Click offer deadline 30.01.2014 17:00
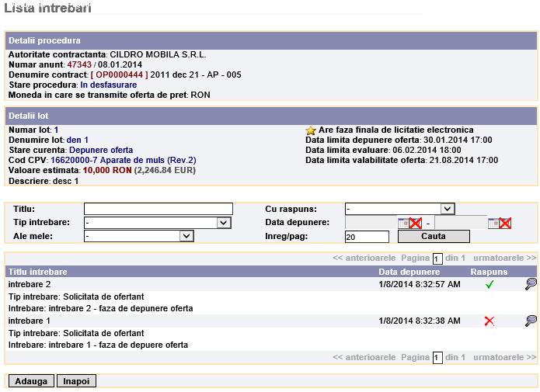 (x=458, y=140)
